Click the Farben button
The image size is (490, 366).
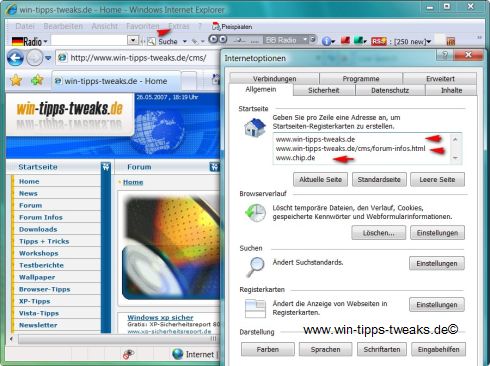coord(268,349)
